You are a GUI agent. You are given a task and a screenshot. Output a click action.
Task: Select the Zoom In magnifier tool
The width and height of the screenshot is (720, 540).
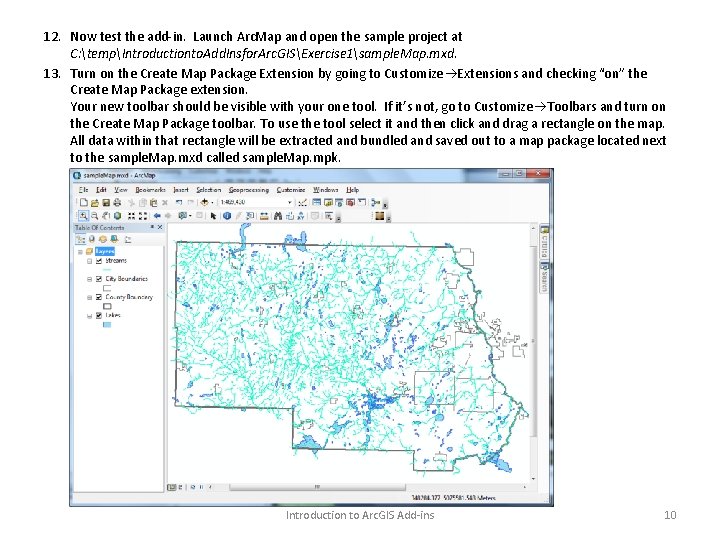(x=83, y=216)
